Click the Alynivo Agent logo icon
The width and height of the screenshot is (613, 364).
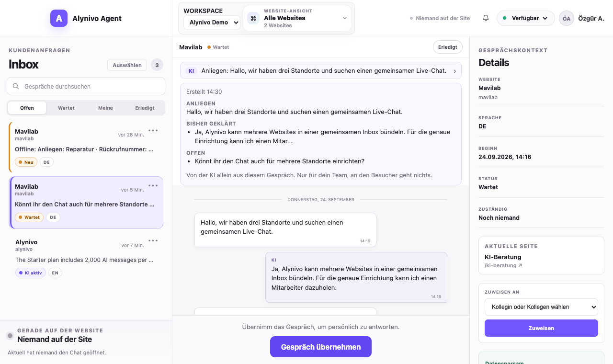click(59, 18)
